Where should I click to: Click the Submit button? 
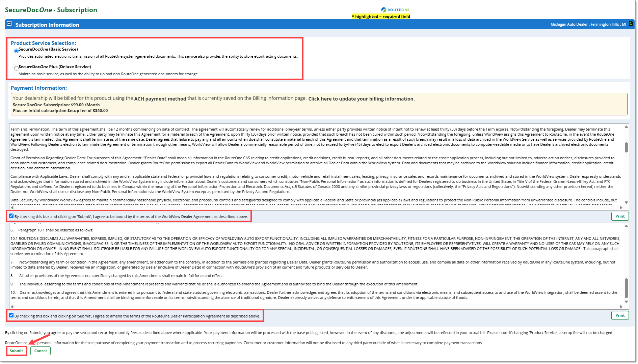[x=16, y=351]
